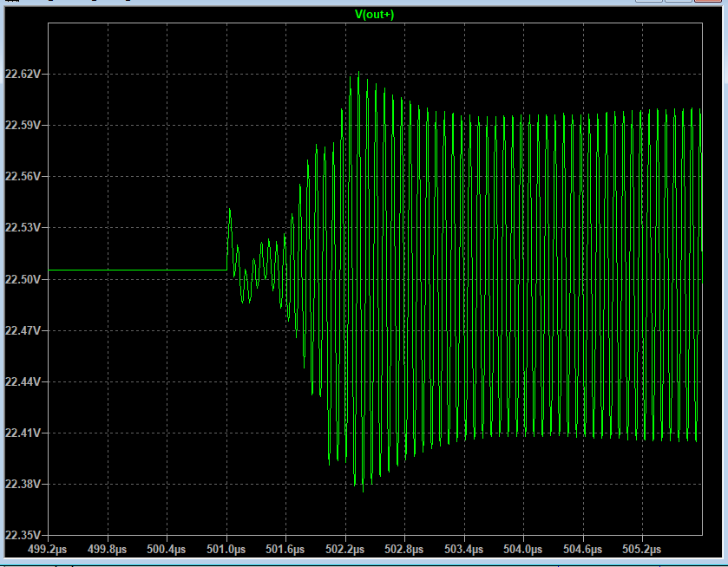This screenshot has height=567, width=728.
Task: Click the 500.4µs time axis label
Action: [x=167, y=550]
